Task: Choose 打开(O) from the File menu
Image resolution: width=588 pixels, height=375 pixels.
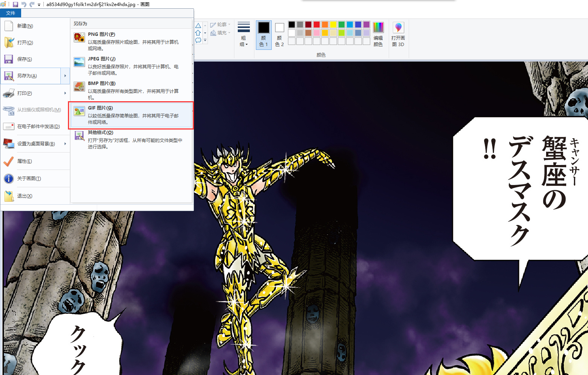Action: click(36, 43)
